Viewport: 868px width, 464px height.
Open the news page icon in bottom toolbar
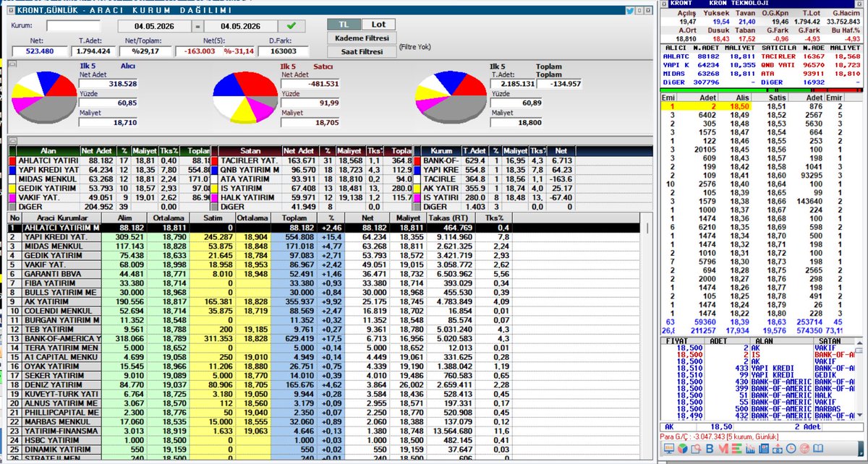point(764,449)
